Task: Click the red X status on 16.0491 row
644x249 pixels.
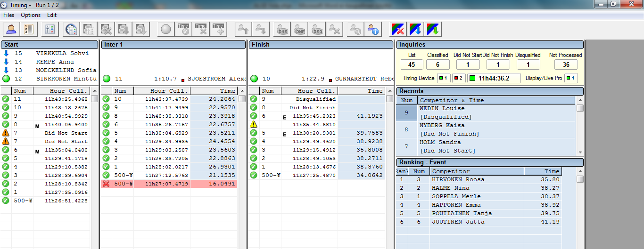Action: click(106, 184)
